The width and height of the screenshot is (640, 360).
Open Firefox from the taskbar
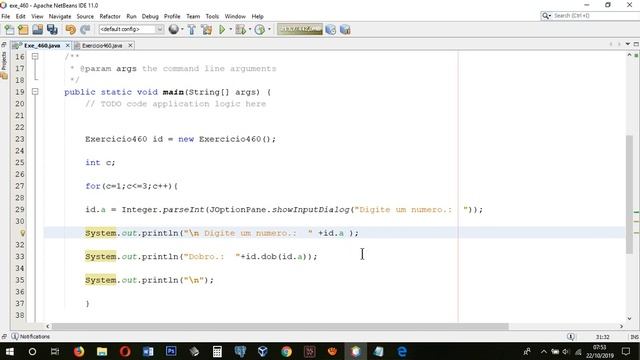[x=79, y=351]
